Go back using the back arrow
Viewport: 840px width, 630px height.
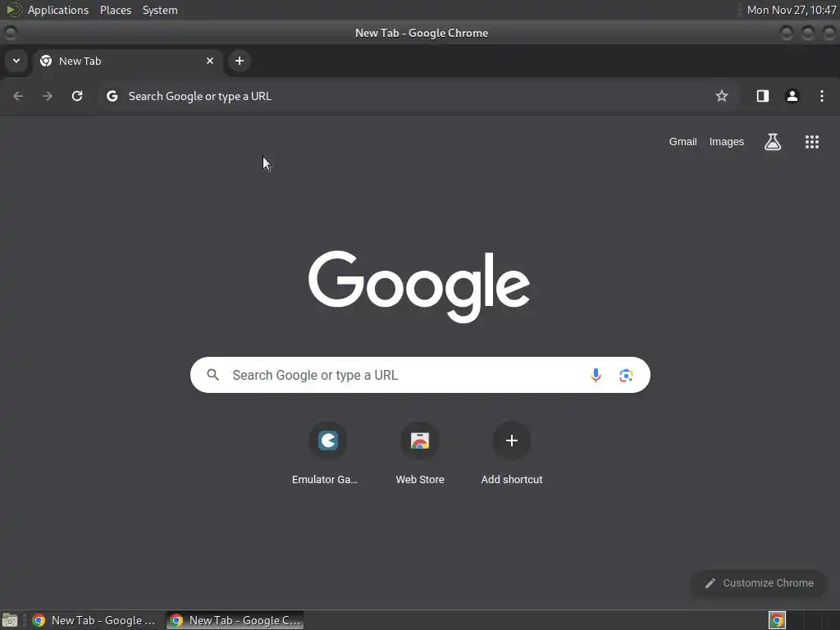18,96
